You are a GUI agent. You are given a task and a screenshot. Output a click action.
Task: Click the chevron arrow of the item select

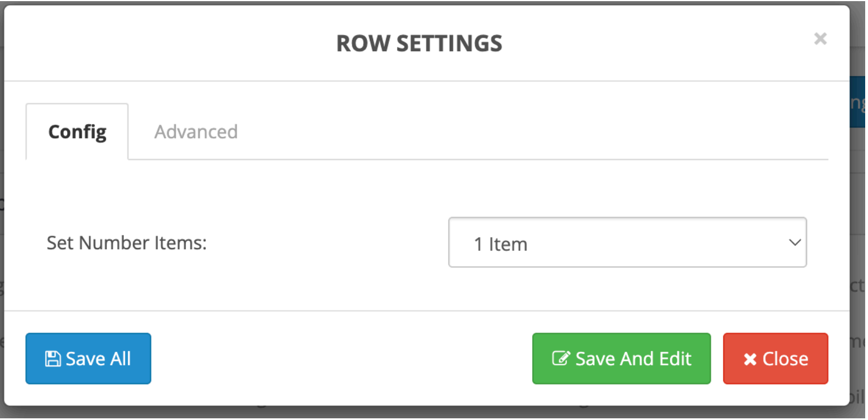795,243
